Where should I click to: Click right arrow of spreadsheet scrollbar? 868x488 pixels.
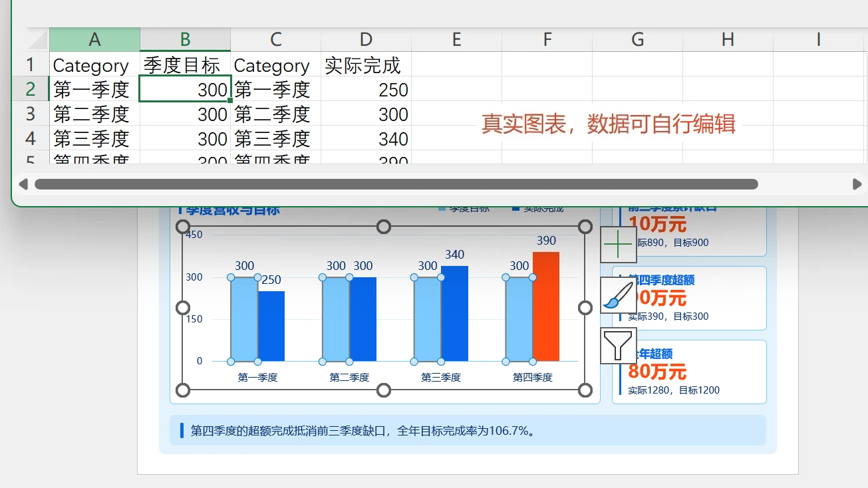pos(857,184)
